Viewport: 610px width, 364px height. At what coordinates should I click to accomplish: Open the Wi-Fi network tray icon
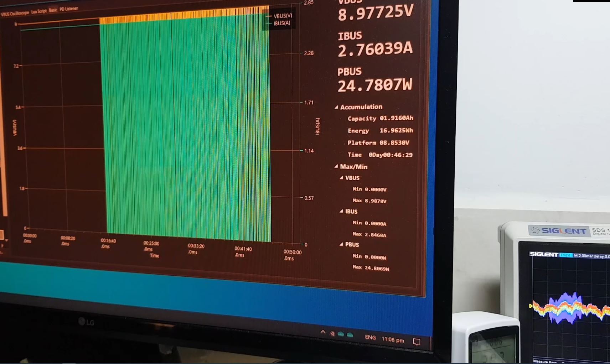click(332, 334)
